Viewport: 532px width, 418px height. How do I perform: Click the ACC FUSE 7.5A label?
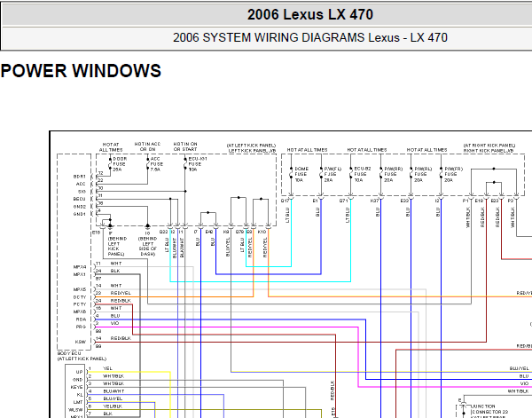[x=156, y=164]
